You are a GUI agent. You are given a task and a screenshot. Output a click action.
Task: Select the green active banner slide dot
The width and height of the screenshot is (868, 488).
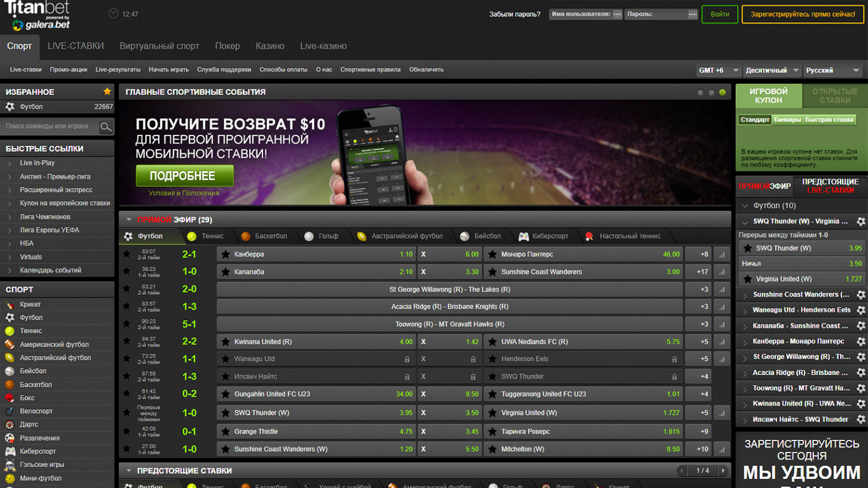click(722, 93)
